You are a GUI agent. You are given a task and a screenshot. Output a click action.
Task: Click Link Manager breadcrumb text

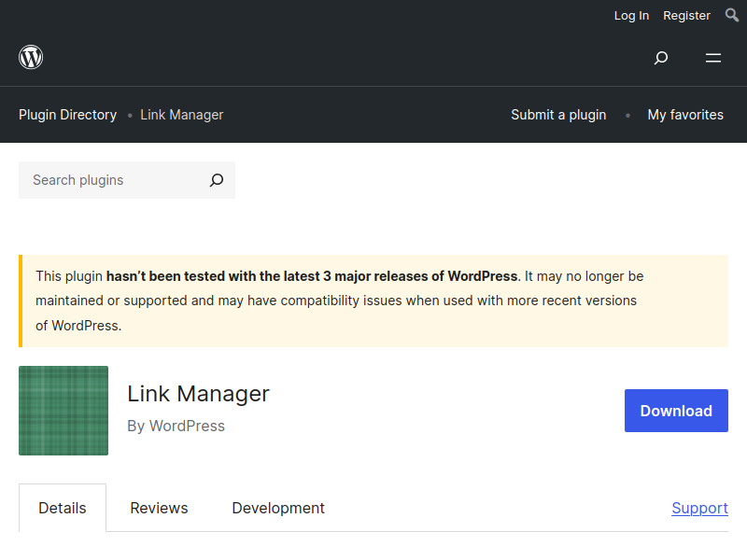tap(182, 115)
